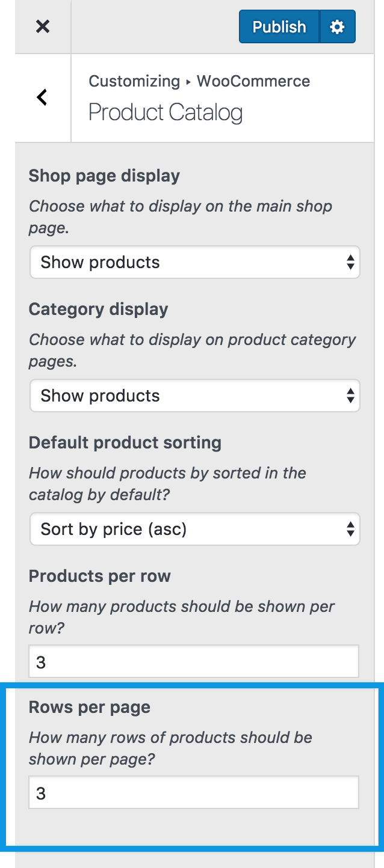Click the Products per row label

click(100, 576)
